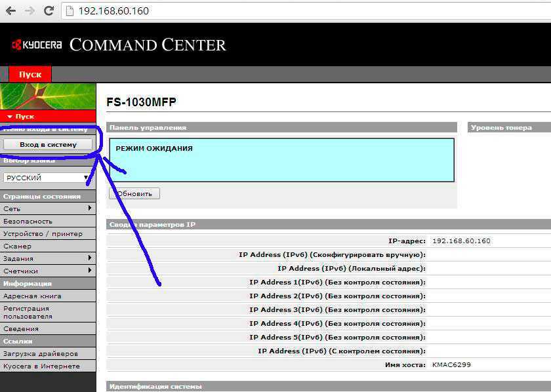Click the Страницы состояния sidebar header

[x=48, y=197]
